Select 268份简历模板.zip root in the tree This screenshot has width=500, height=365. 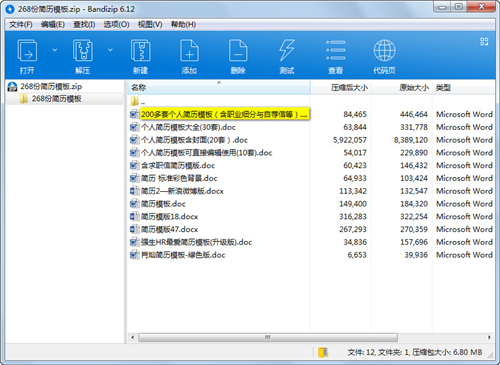click(x=51, y=87)
